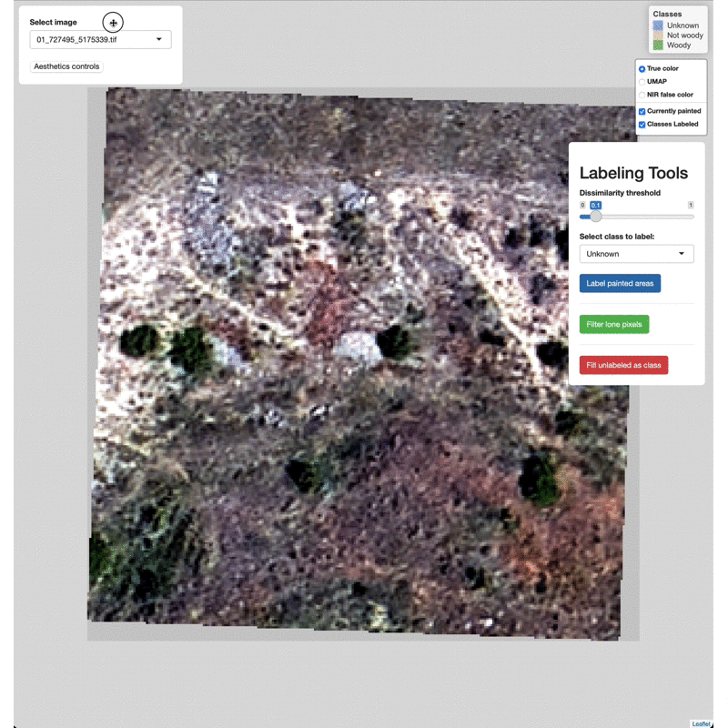The height and width of the screenshot is (728, 728).
Task: Choose NIR false color layer
Action: 642,95
